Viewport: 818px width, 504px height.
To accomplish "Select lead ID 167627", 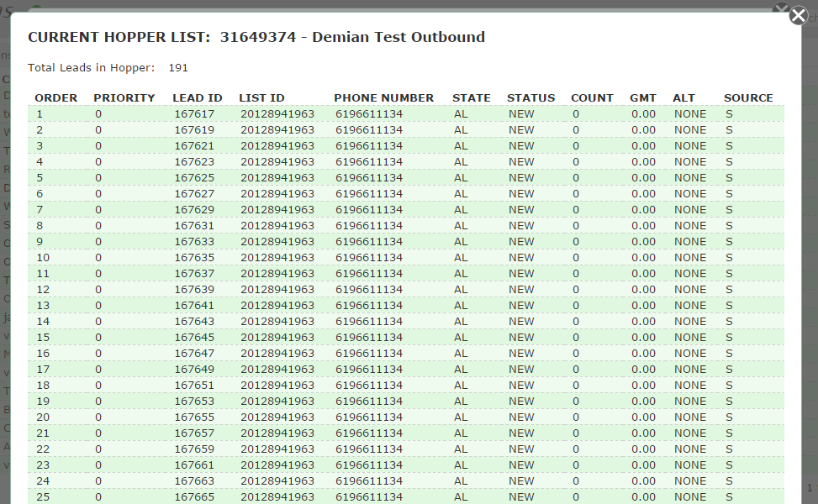I will point(194,194).
